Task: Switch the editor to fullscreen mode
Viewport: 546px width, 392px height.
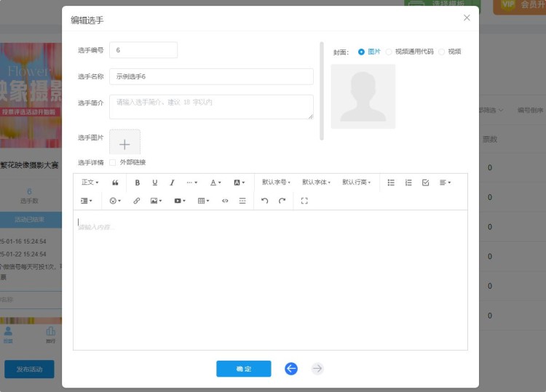Action: point(304,201)
